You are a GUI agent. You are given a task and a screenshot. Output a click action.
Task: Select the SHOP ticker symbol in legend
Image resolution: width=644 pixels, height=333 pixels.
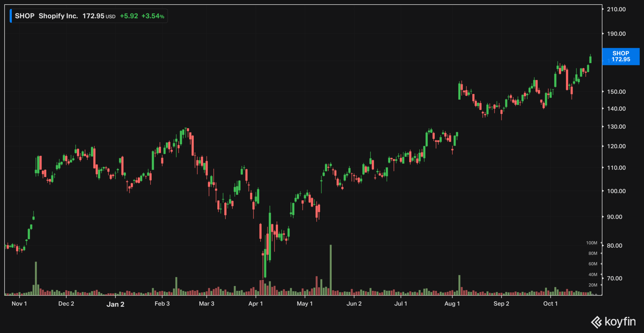tap(24, 16)
